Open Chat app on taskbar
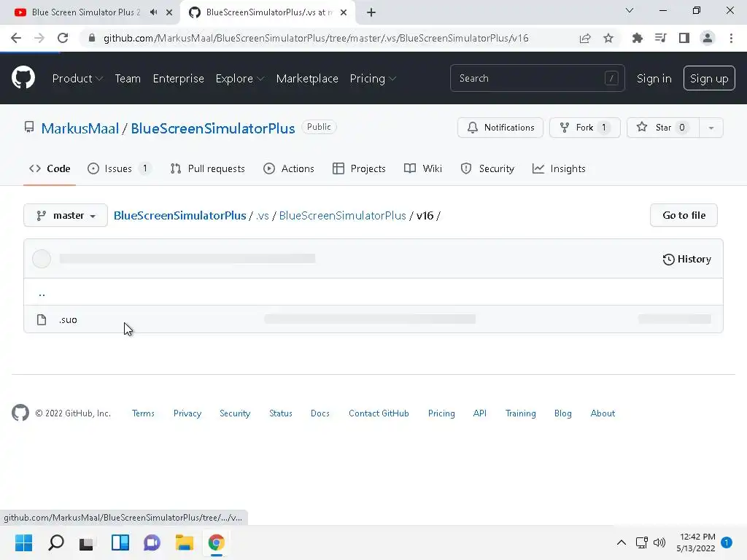Image resolution: width=747 pixels, height=560 pixels. tap(152, 542)
